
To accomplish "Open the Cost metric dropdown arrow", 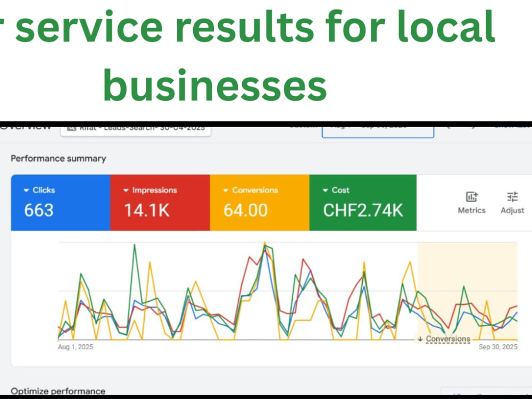I will tap(325, 190).
